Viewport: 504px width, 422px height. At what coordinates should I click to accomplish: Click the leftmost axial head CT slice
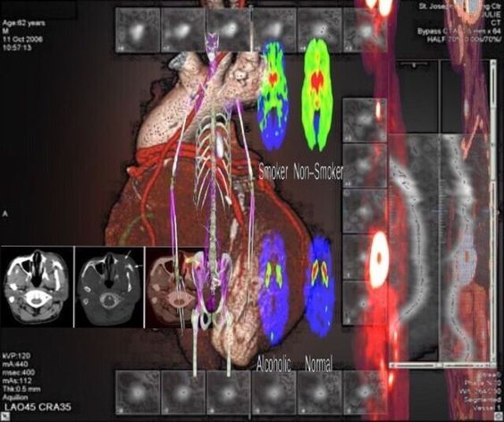[x=37, y=287]
